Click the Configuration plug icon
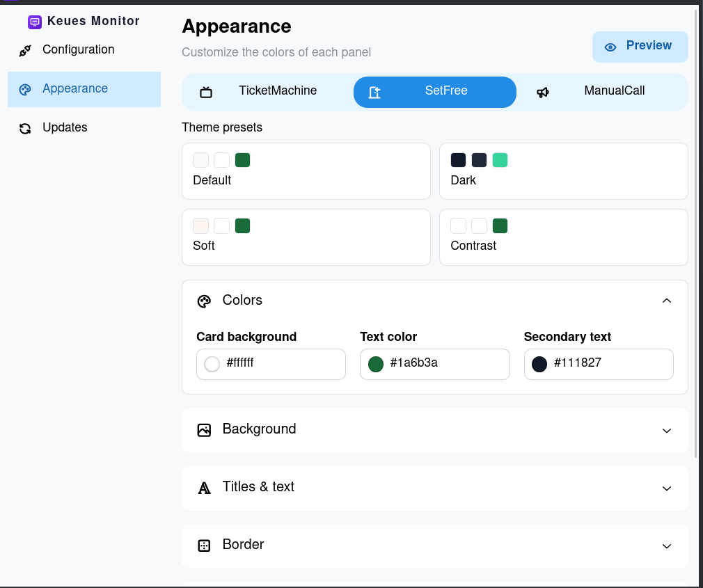 pos(25,51)
